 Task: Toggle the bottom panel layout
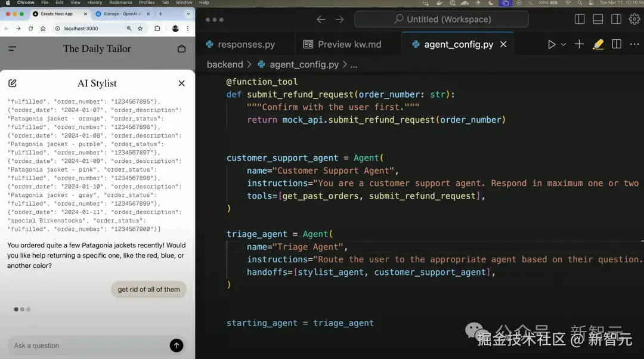[x=598, y=19]
